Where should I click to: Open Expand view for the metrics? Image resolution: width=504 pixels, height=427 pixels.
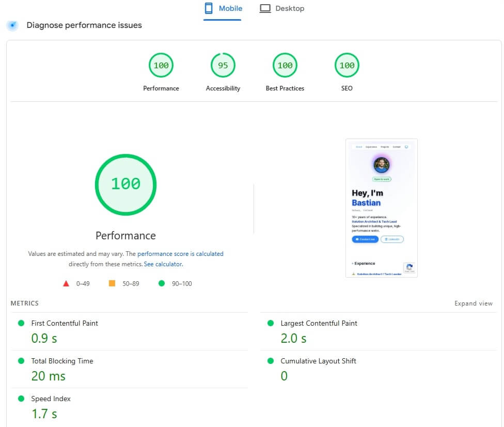pyautogui.click(x=473, y=303)
